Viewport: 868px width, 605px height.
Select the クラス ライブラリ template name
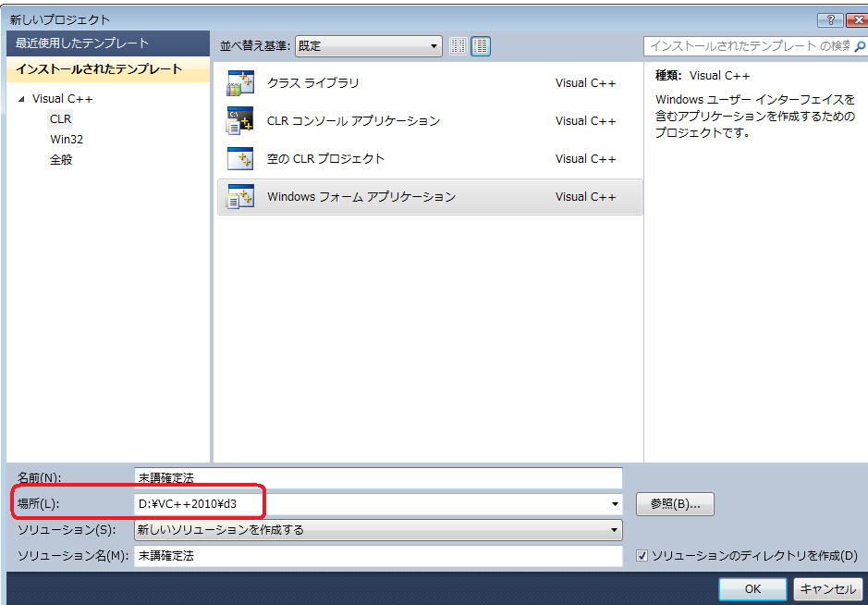coord(312,83)
